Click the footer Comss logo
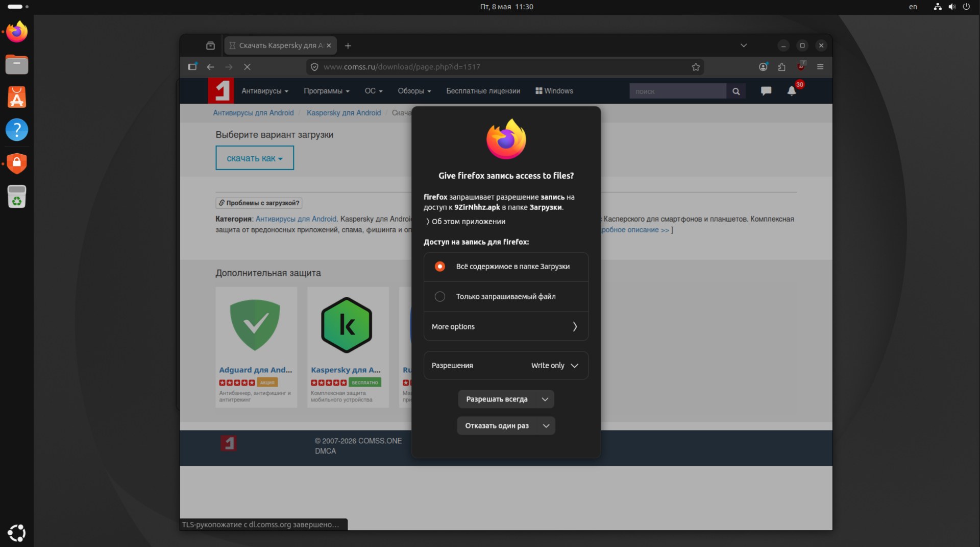 pyautogui.click(x=228, y=443)
